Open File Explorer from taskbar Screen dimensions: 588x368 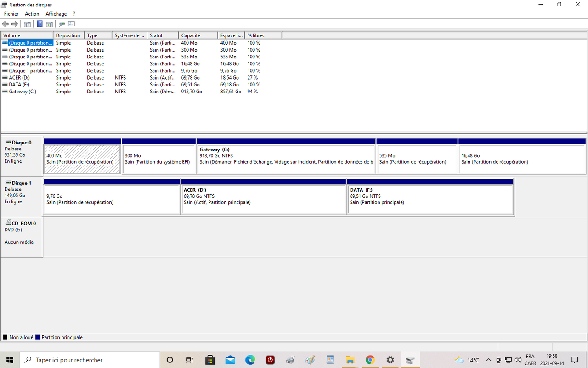pyautogui.click(x=350, y=360)
